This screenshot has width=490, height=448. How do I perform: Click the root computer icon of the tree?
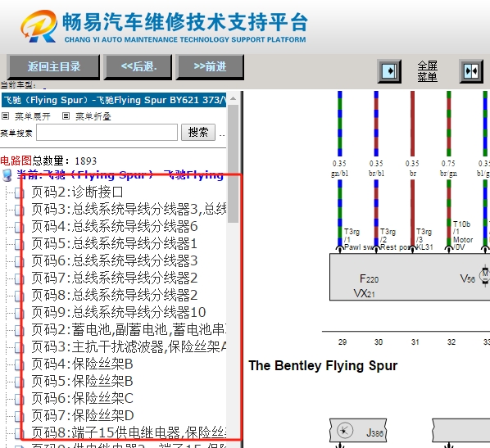point(7,175)
